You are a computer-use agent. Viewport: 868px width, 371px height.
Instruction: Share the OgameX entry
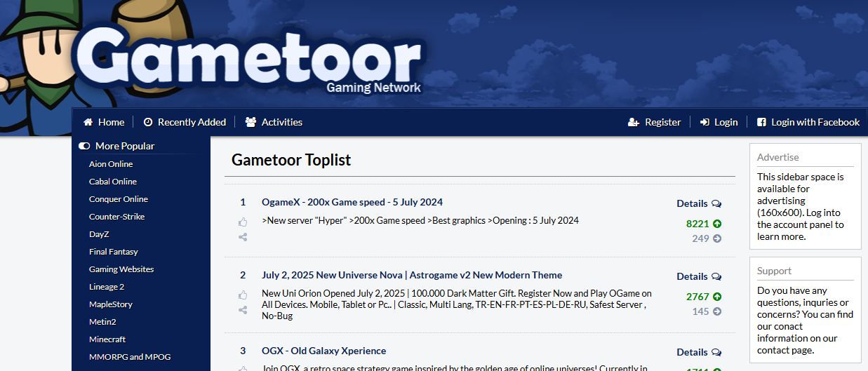(x=243, y=237)
